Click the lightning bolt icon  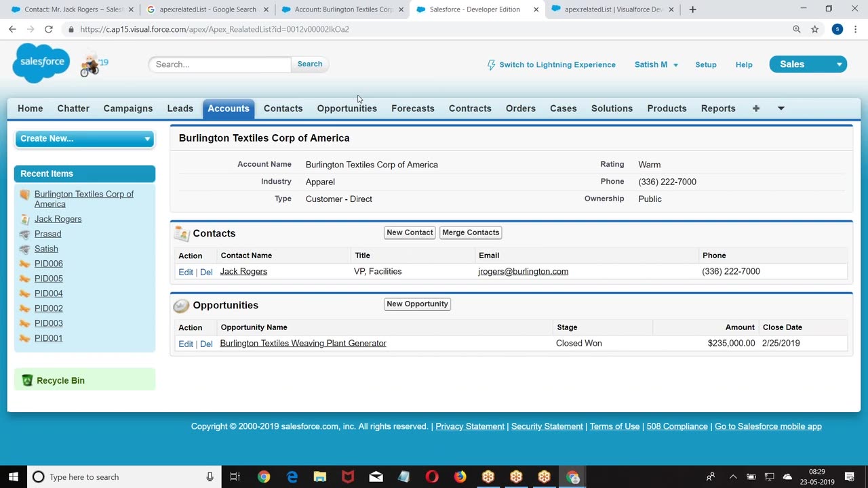click(492, 64)
